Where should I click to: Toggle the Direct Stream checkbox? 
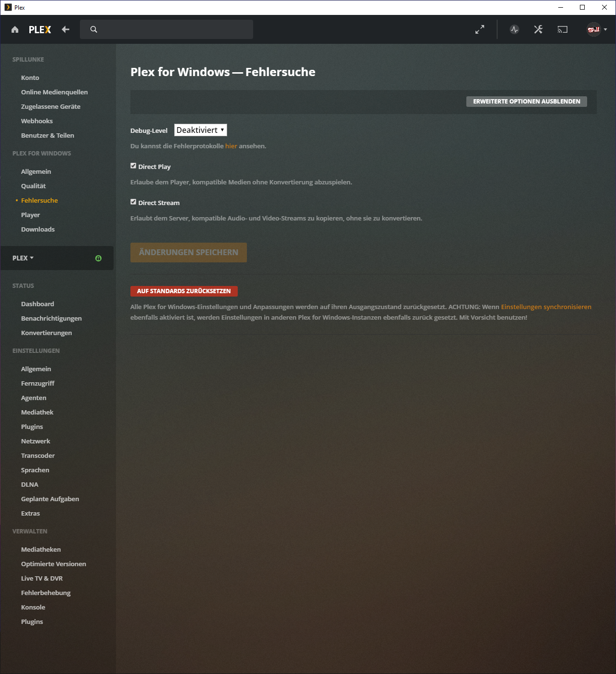tap(133, 202)
